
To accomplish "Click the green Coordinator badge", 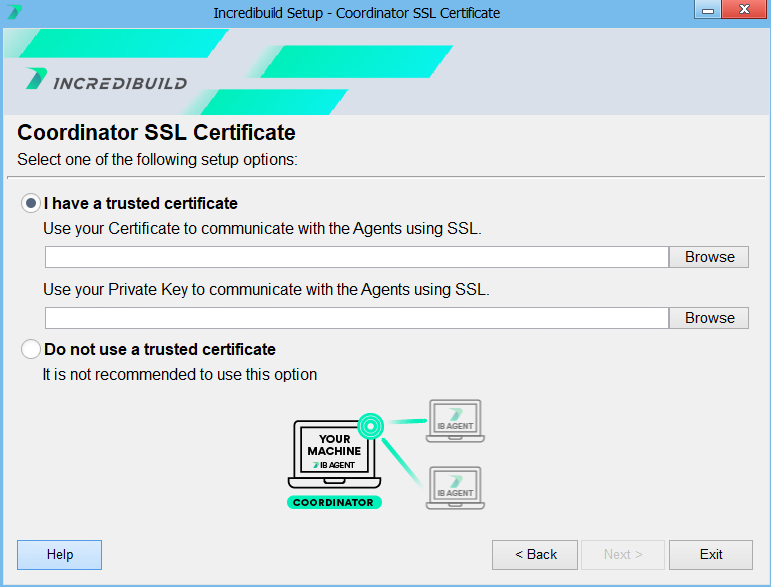I will (x=334, y=502).
